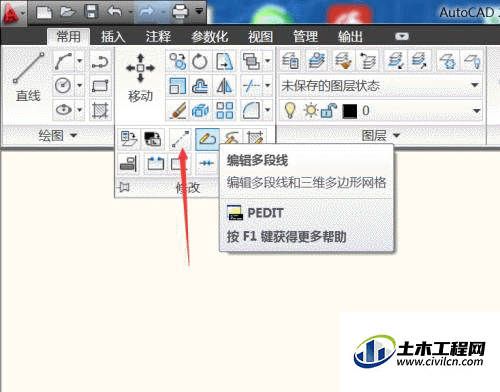Click the Edit Spline icon
This screenshot has width=500, height=392.
tap(232, 138)
